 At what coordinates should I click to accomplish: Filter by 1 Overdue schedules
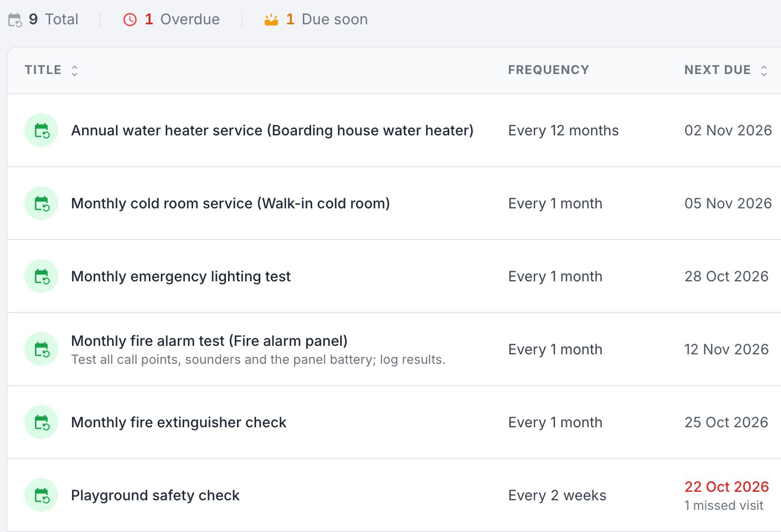[x=171, y=20]
